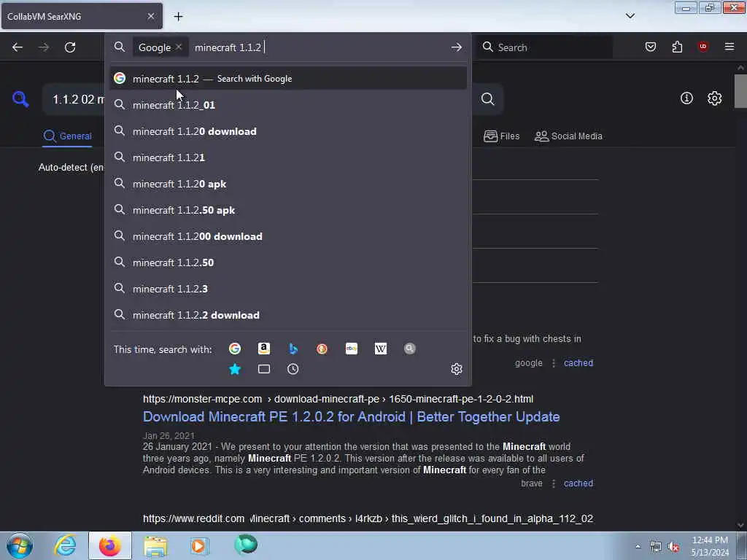Go back with the browser back arrow
747x560 pixels.
click(x=18, y=47)
